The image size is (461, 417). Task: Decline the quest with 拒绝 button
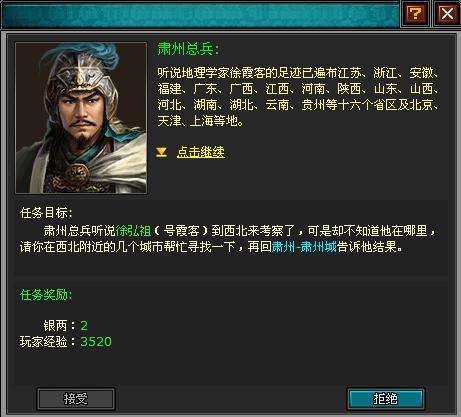pos(386,398)
